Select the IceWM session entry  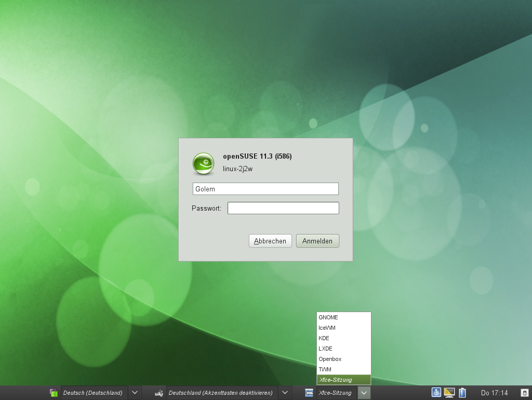pyautogui.click(x=327, y=328)
